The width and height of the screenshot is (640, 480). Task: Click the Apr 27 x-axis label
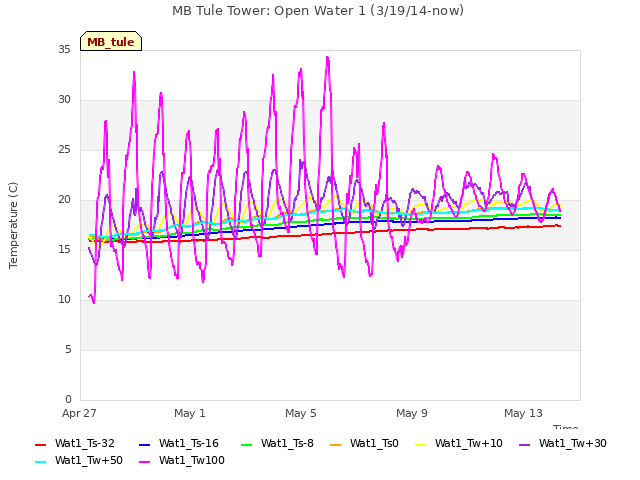(79, 413)
